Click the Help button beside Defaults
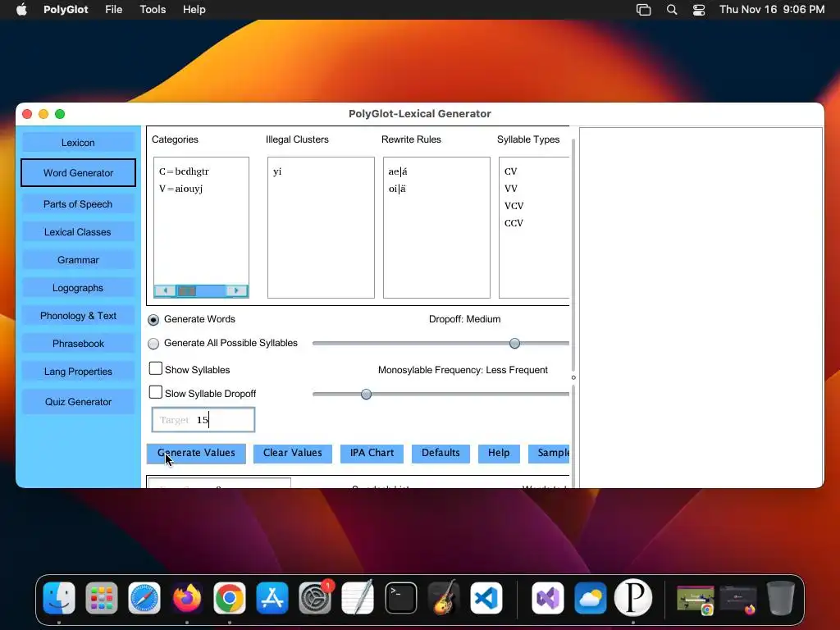The width and height of the screenshot is (840, 630). click(499, 453)
